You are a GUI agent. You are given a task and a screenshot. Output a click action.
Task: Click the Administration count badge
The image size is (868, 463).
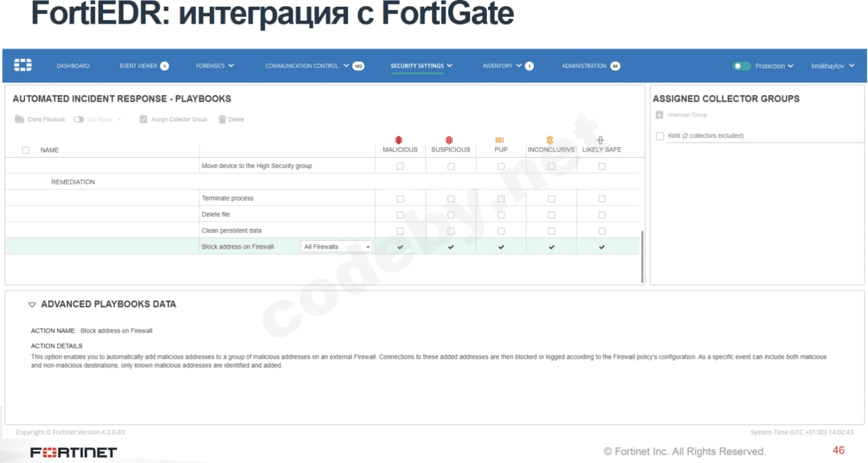614,66
